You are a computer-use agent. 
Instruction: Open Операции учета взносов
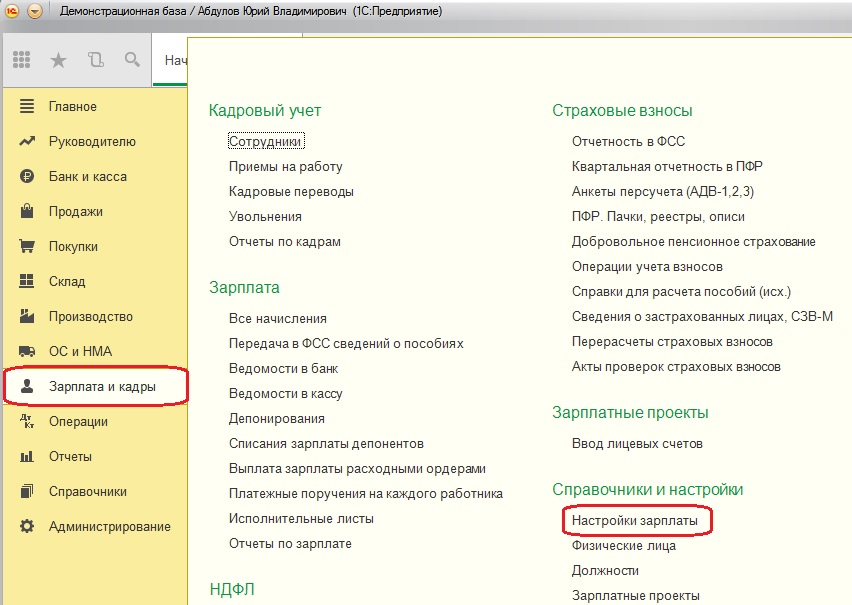647,266
